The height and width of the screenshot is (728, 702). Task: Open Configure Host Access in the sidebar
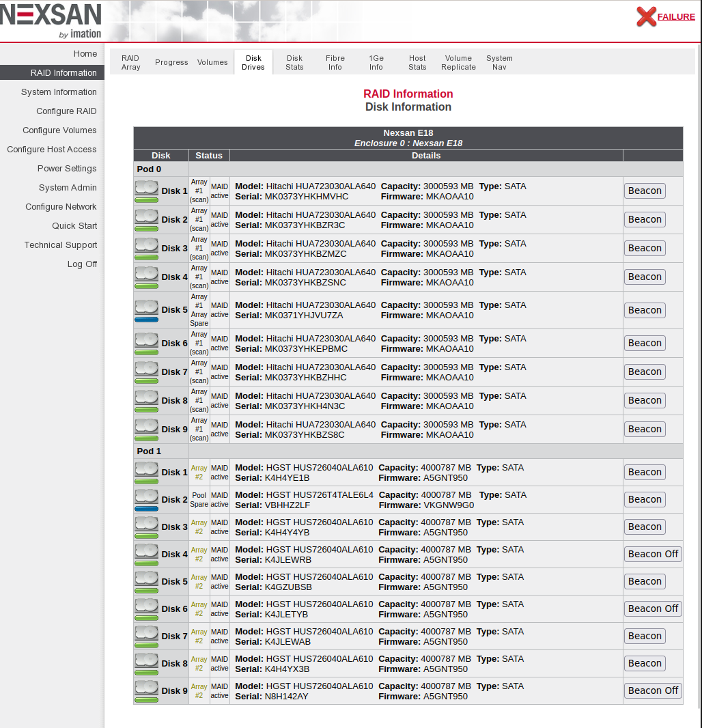[x=51, y=149]
